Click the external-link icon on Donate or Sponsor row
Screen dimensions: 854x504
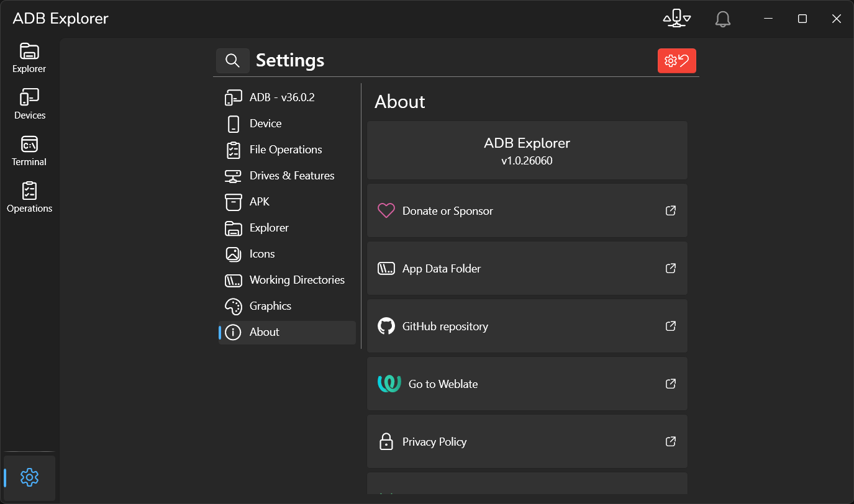coord(671,210)
